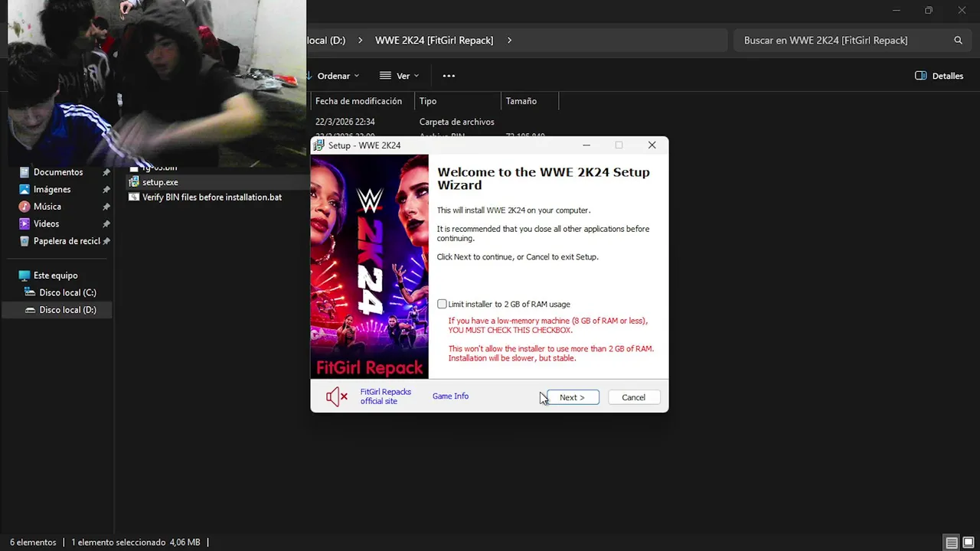Viewport: 980px width, 551px height.
Task: Open the more options ellipsis menu
Action: [x=449, y=76]
